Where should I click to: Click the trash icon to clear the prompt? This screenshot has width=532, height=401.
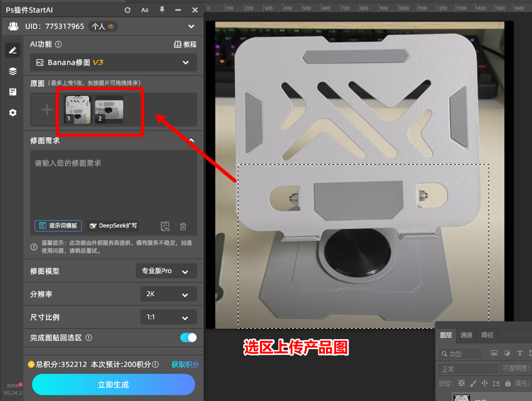(x=183, y=226)
